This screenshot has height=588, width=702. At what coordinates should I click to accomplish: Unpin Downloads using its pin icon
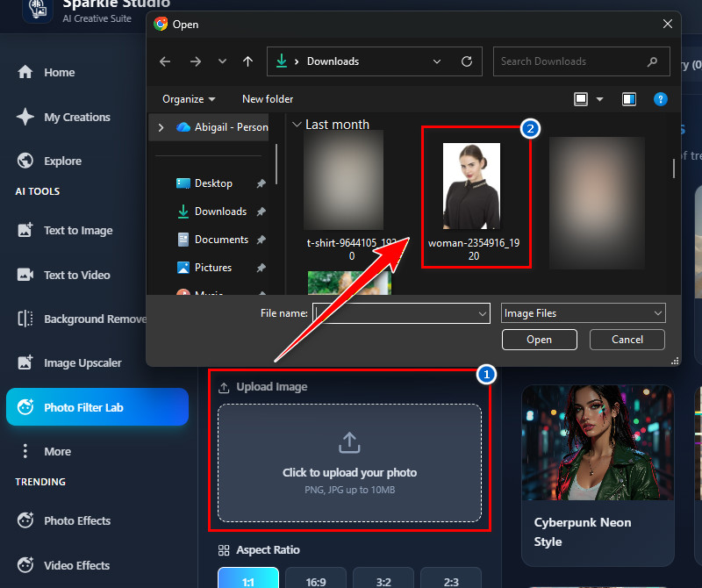pos(261,212)
